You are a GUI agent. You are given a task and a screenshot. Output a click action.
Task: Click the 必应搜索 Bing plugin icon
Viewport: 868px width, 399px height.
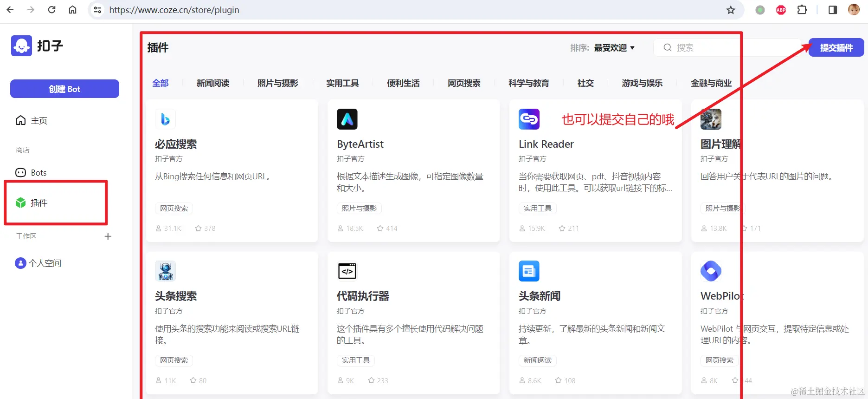pos(165,119)
